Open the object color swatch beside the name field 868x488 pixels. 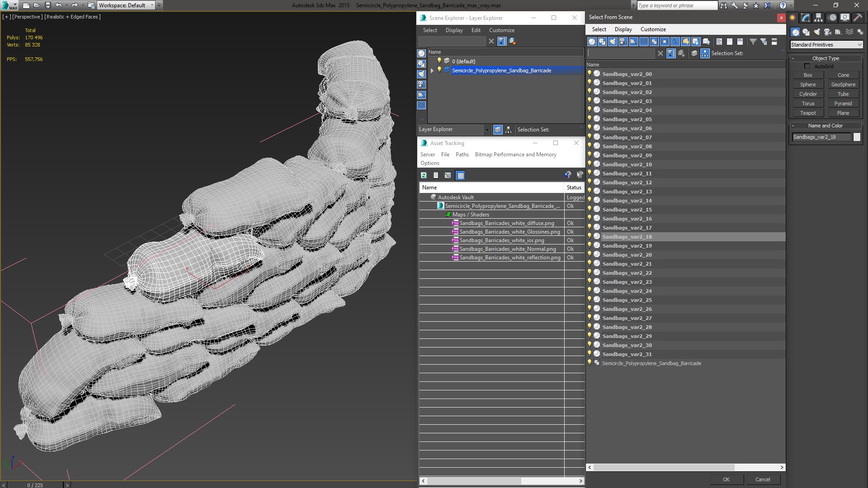point(857,137)
